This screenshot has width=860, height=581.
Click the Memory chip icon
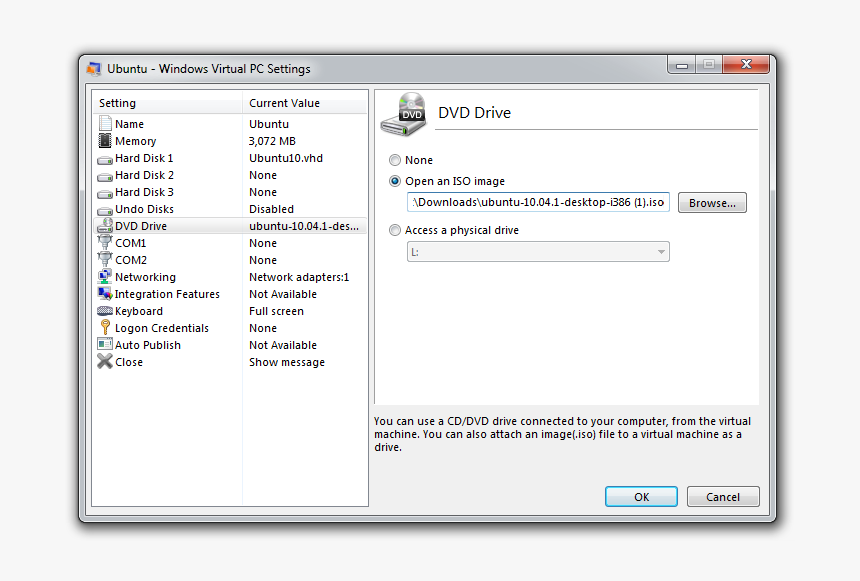click(105, 141)
